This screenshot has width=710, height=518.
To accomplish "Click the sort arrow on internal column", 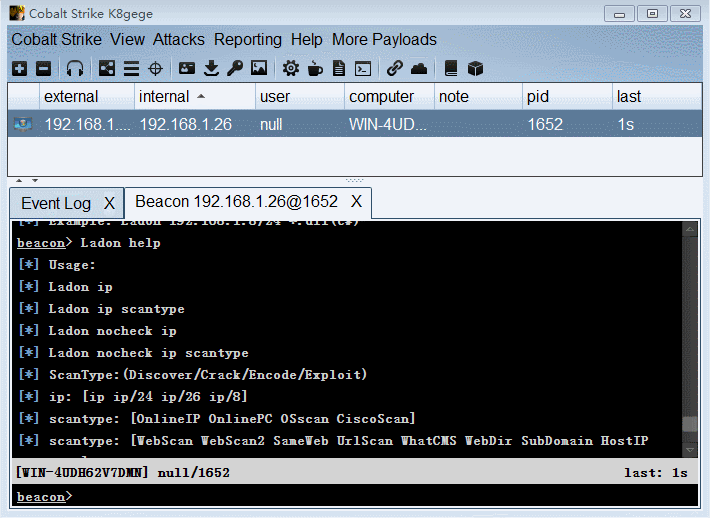I will [201, 96].
